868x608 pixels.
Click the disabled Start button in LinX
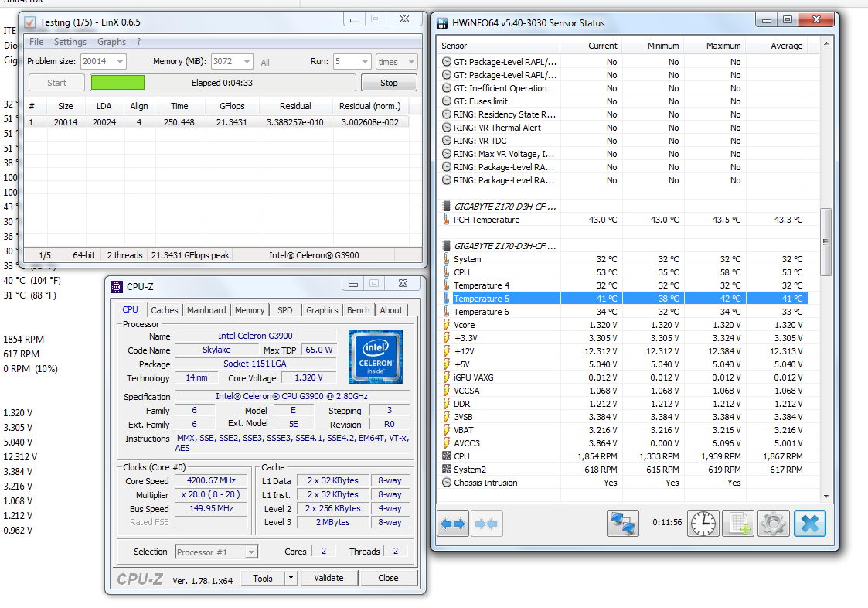56,83
